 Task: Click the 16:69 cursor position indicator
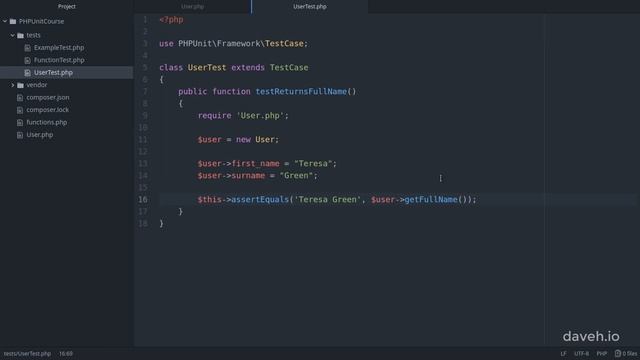[66, 353]
